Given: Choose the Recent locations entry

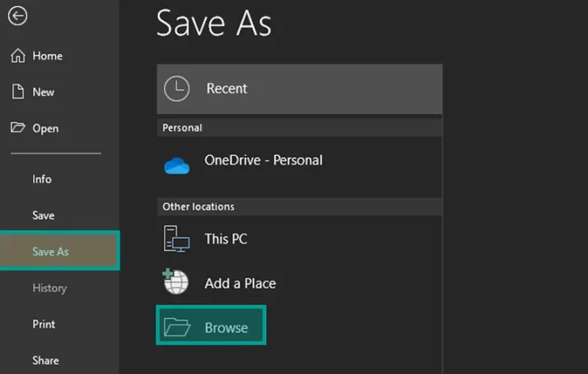Looking at the screenshot, I should 299,89.
